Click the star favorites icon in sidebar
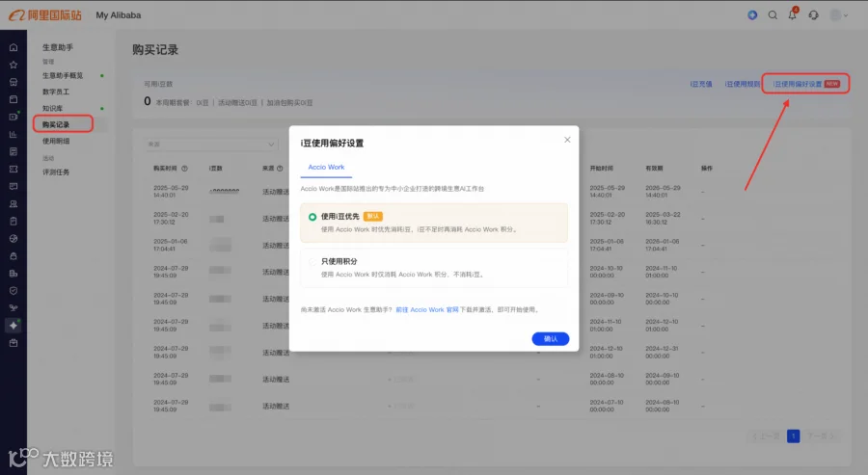The image size is (868, 475). point(14,65)
